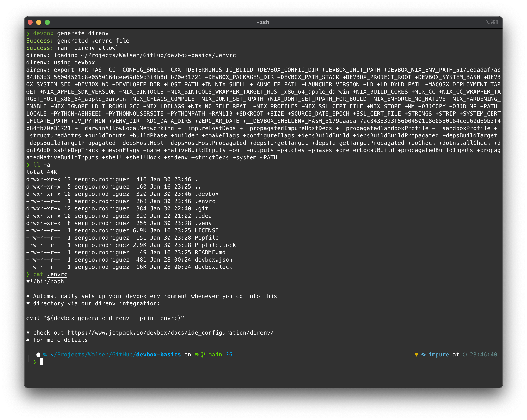Click 'devbox-basics' bold directory name in prompt
This screenshot has width=527, height=420.
pyautogui.click(x=158, y=355)
